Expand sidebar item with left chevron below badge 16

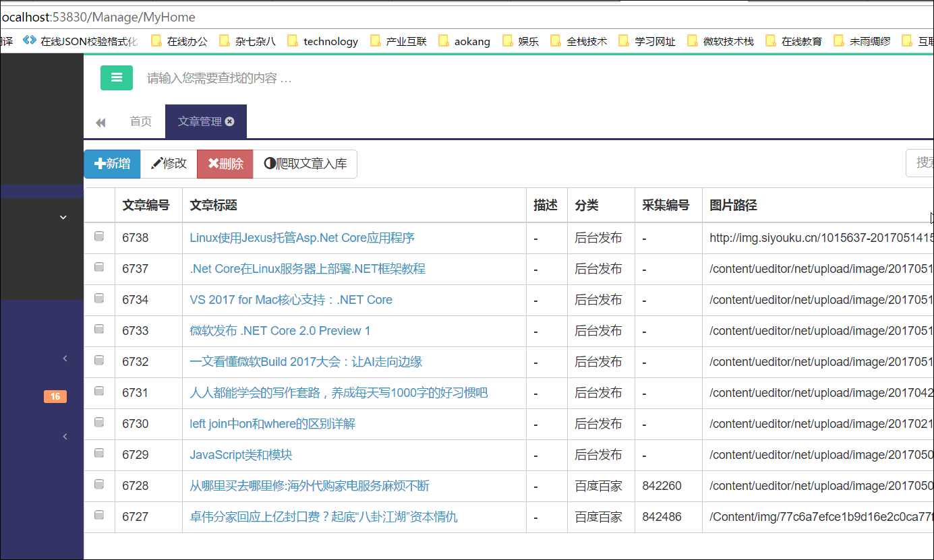point(65,437)
